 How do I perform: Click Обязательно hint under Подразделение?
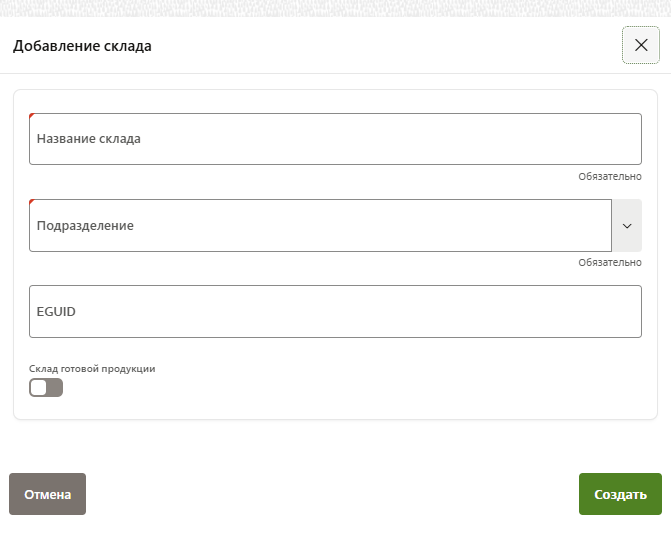point(609,262)
